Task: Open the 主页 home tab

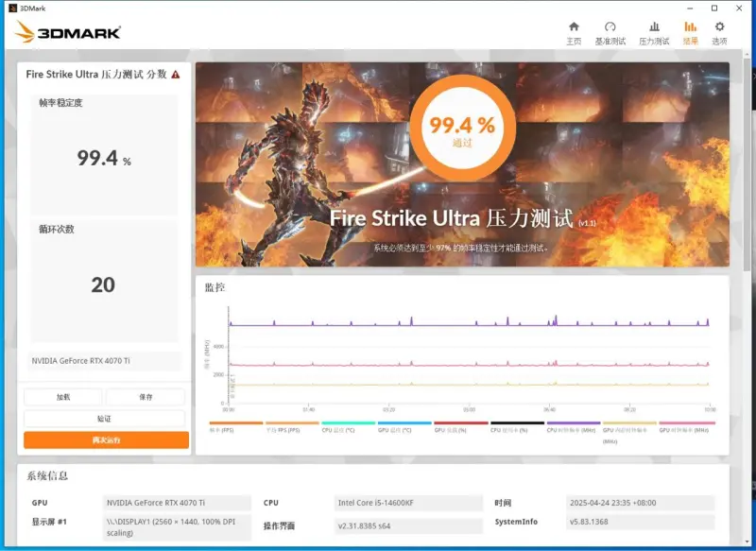Action: [574, 33]
